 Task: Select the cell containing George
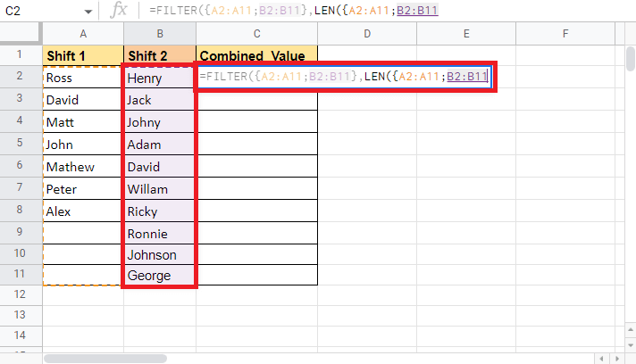click(160, 275)
